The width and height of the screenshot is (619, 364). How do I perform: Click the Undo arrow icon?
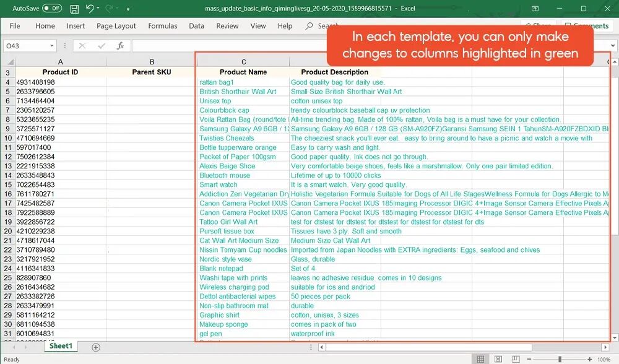[x=90, y=8]
